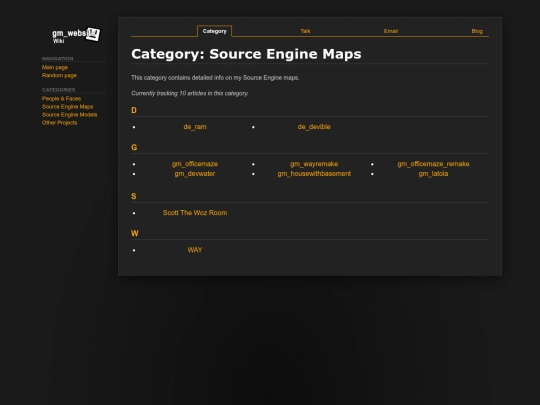540x405 pixels.
Task: Click the section heading D
Action: pyautogui.click(x=134, y=110)
